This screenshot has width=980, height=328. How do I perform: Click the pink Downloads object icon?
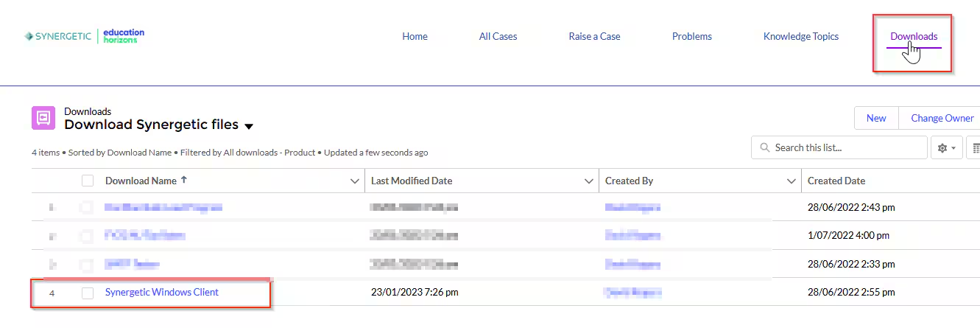43,118
